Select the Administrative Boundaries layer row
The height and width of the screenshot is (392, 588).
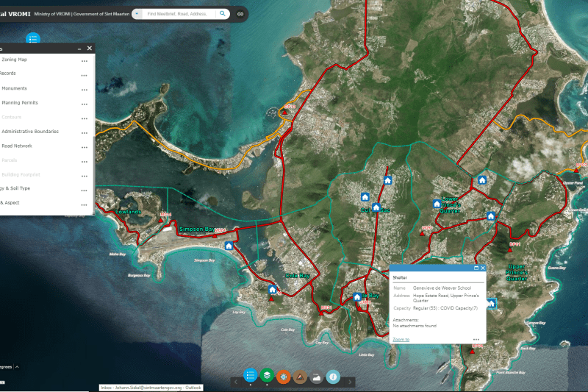coord(45,132)
